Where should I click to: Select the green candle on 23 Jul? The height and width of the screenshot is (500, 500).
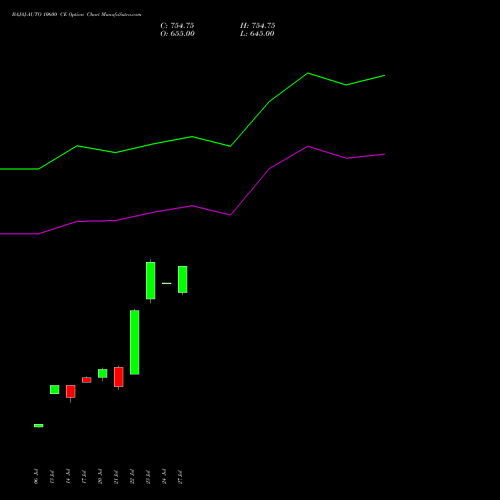[151, 281]
